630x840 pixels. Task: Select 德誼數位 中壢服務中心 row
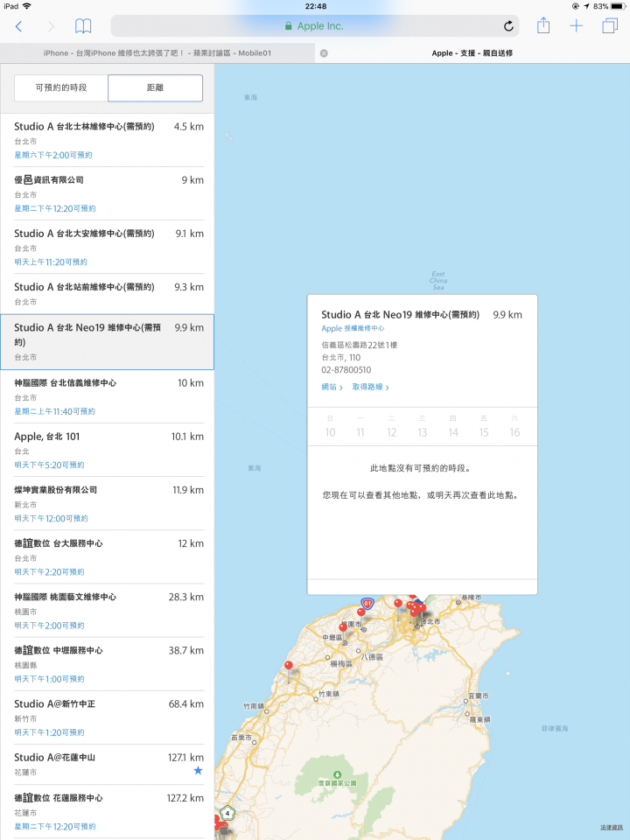click(107, 664)
